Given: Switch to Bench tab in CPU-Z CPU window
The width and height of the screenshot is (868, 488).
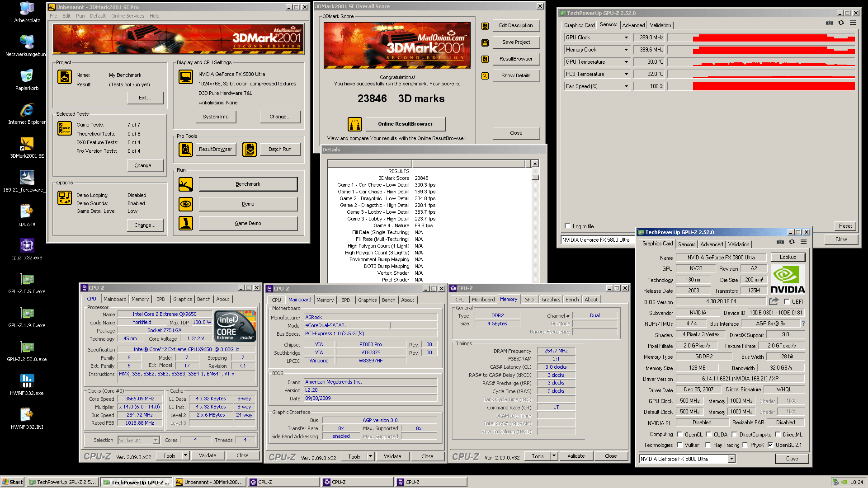Looking at the screenshot, I should pos(203,299).
